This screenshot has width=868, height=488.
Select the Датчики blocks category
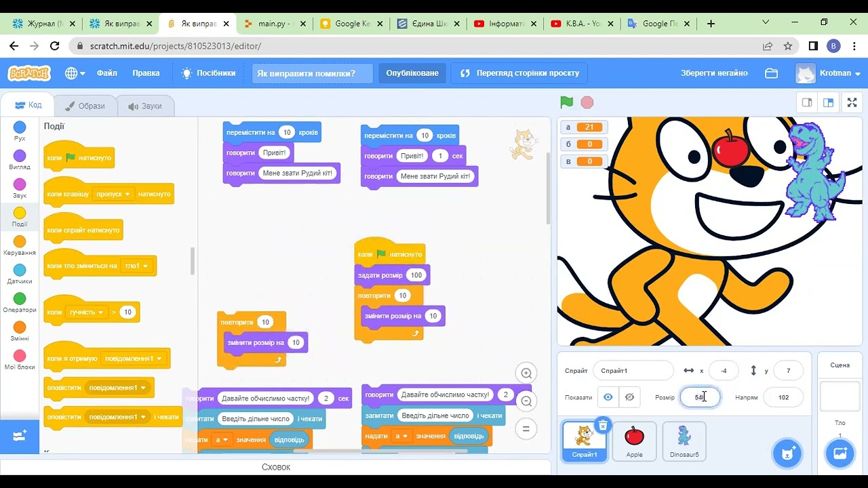(20, 274)
